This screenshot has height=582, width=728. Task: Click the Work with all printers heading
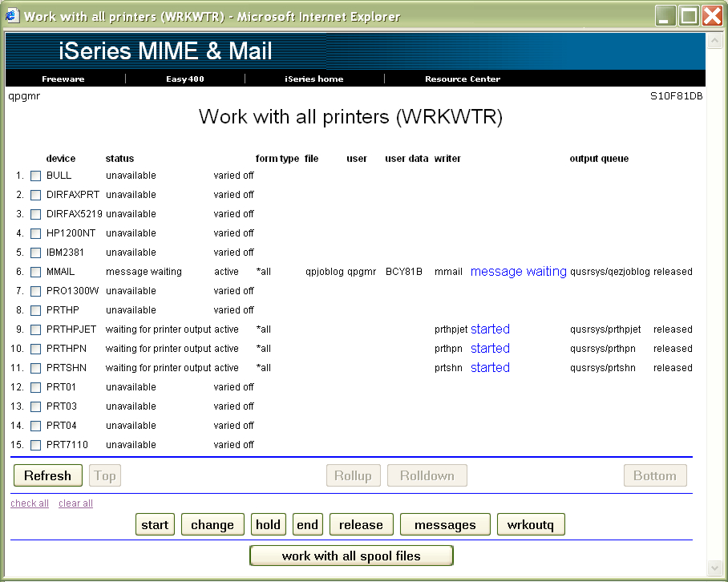tap(350, 116)
